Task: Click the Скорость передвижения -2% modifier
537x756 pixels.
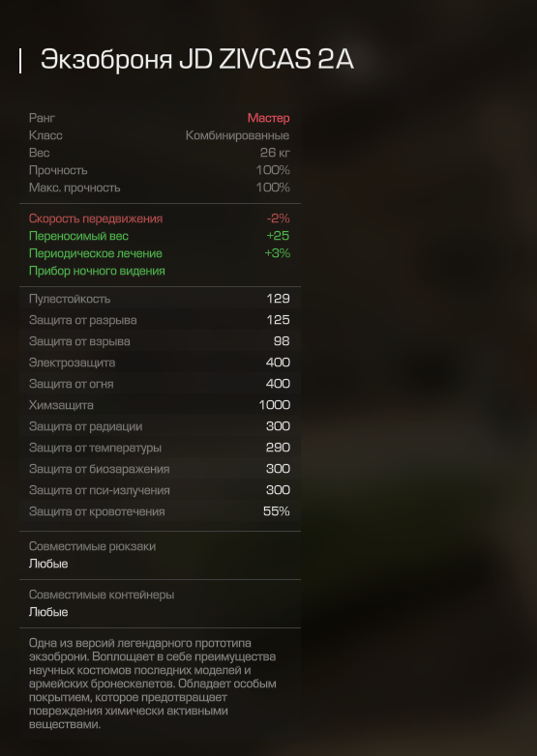Action: 160,218
